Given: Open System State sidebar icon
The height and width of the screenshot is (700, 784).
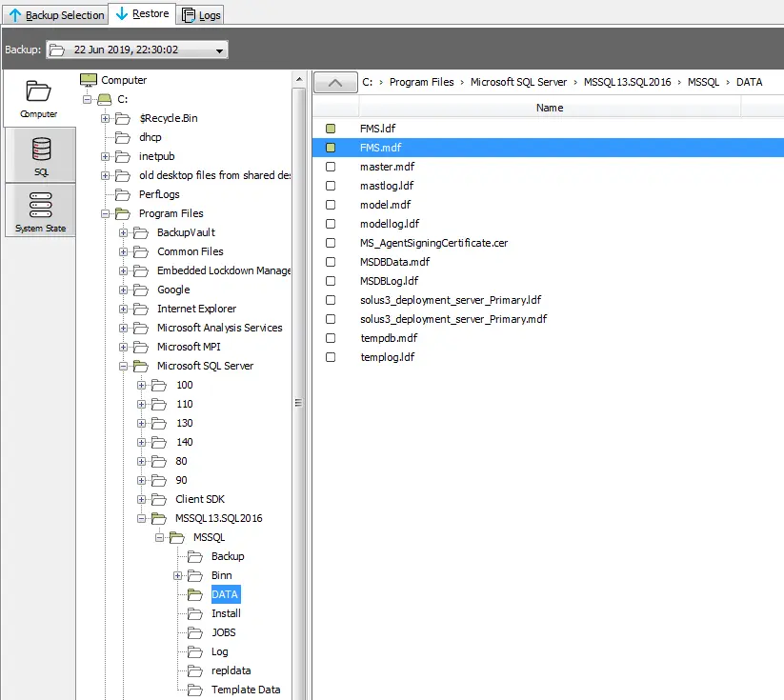Looking at the screenshot, I should tap(40, 206).
